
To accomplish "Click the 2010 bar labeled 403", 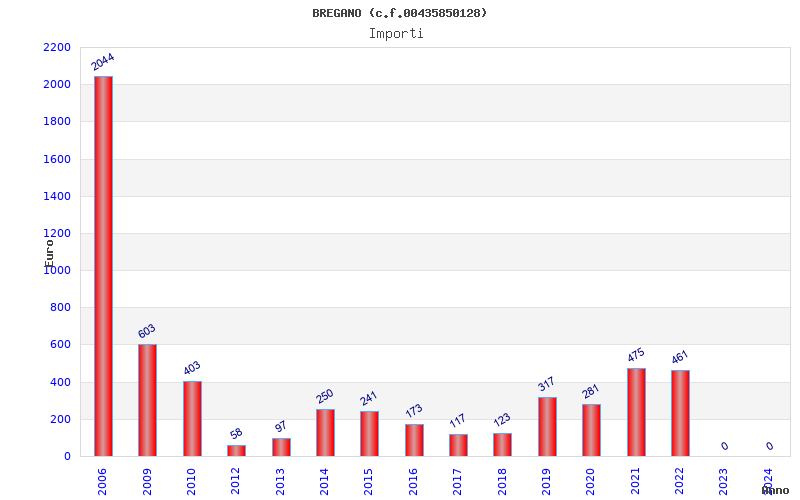I will click(192, 419).
